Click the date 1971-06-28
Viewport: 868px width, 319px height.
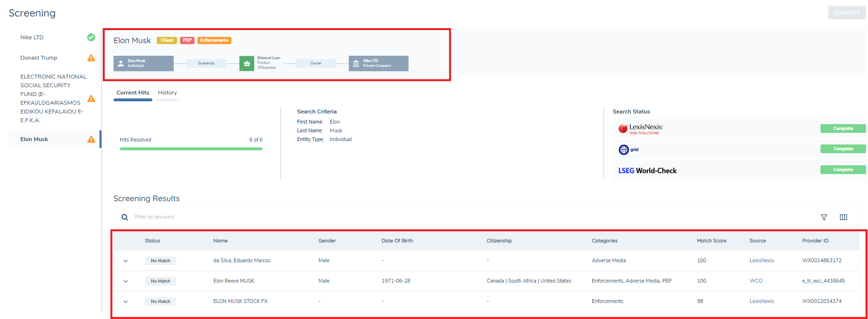point(396,281)
